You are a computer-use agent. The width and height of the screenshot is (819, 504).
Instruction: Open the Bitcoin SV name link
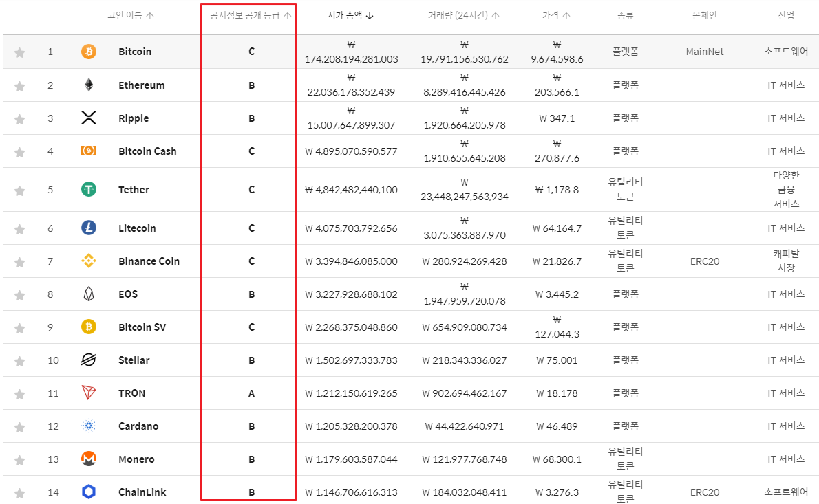tap(142, 327)
